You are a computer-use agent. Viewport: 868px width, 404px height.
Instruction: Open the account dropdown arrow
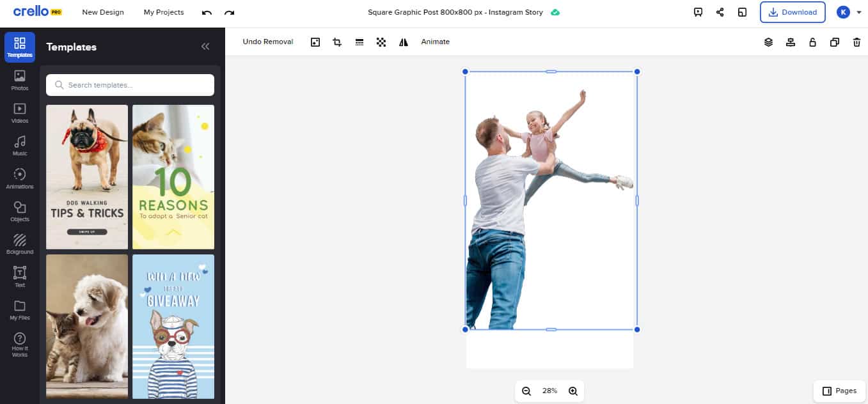(859, 12)
